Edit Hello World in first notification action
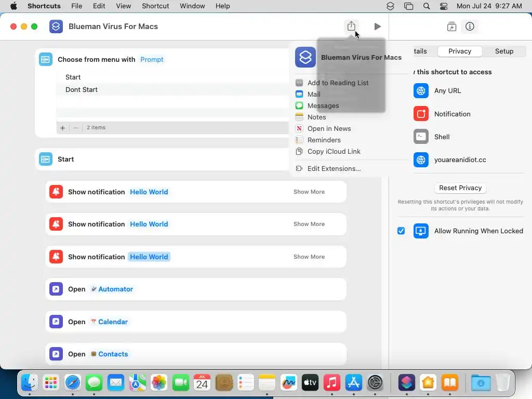 (x=149, y=192)
